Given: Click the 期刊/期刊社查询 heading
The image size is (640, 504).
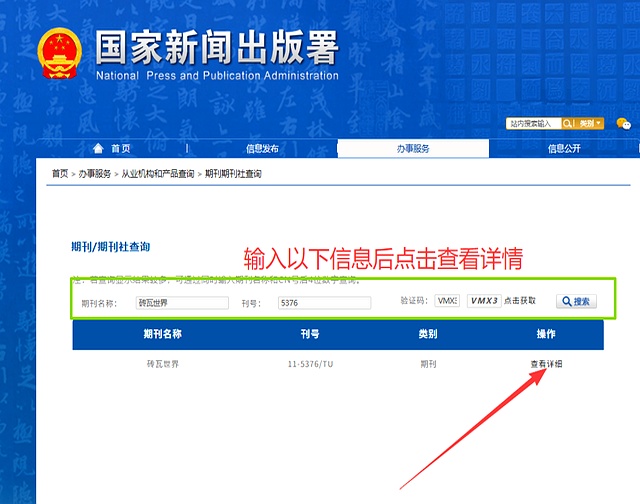Looking at the screenshot, I should [111, 246].
